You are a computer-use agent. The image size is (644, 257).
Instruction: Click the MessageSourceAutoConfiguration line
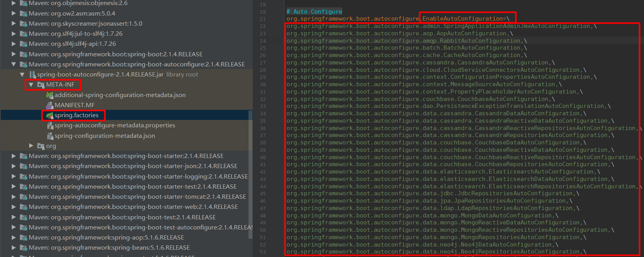(424, 84)
